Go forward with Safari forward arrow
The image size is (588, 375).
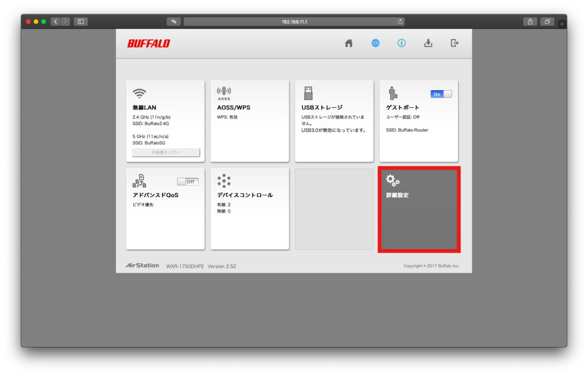click(65, 22)
